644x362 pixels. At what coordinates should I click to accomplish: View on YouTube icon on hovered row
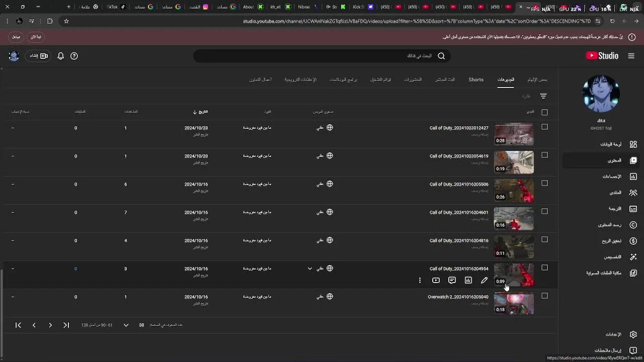point(436,281)
